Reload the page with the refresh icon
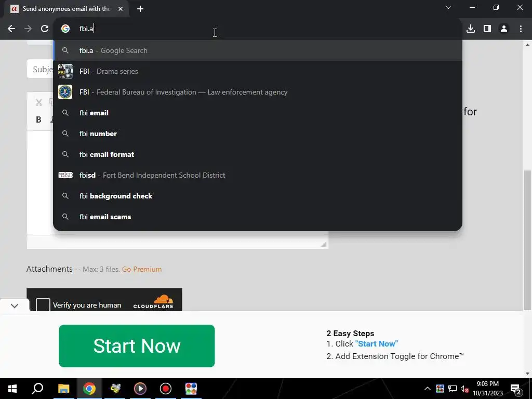This screenshot has width=532, height=399. (x=45, y=29)
